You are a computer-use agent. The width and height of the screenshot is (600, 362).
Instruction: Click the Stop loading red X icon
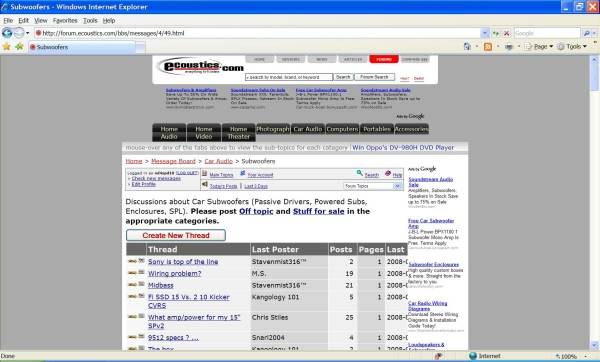(x=506, y=33)
